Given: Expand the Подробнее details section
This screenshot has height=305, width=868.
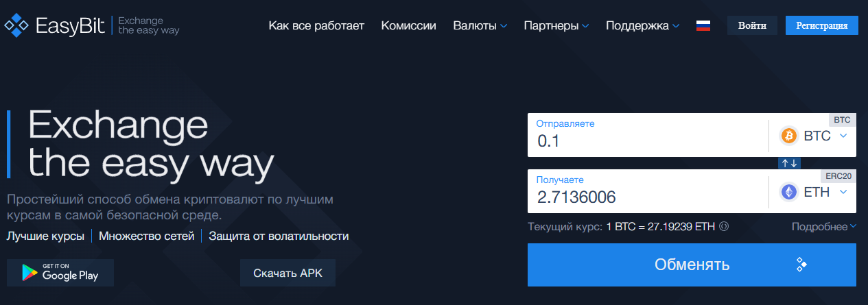Looking at the screenshot, I should (823, 227).
